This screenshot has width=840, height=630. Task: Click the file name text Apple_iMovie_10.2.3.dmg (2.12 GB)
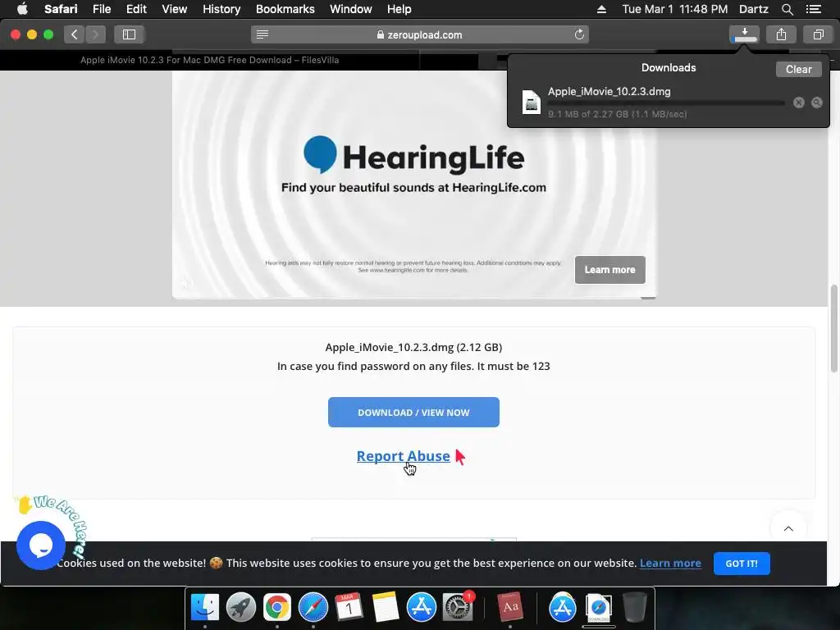coord(413,347)
